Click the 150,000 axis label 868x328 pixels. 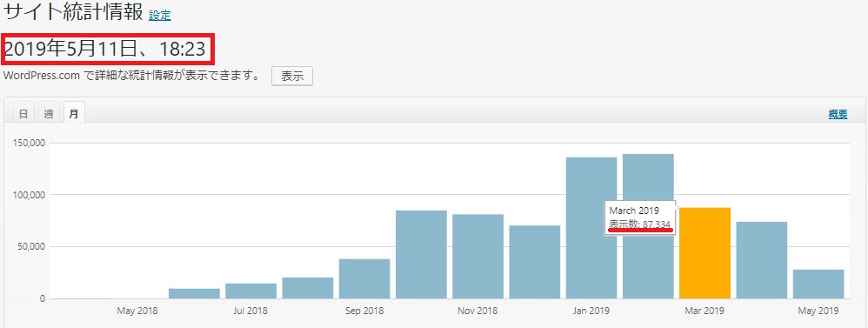click(29, 143)
